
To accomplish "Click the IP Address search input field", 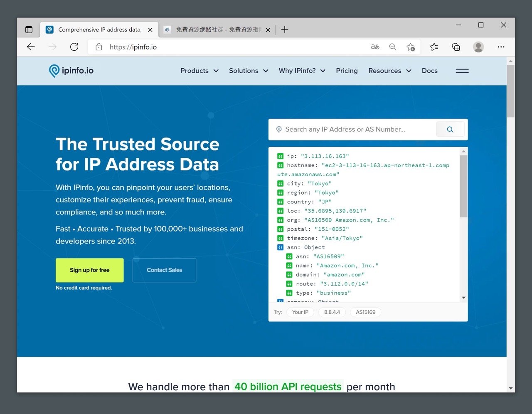I will 352,130.
